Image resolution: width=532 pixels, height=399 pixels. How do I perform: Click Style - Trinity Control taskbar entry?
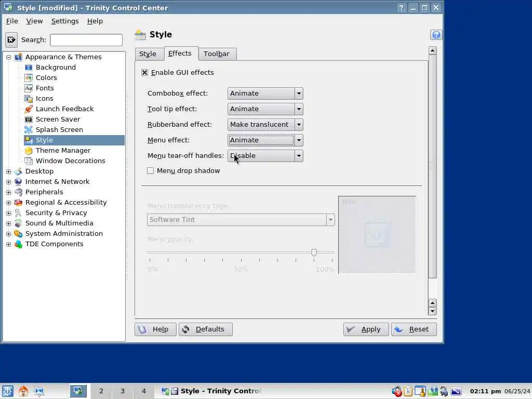click(212, 391)
